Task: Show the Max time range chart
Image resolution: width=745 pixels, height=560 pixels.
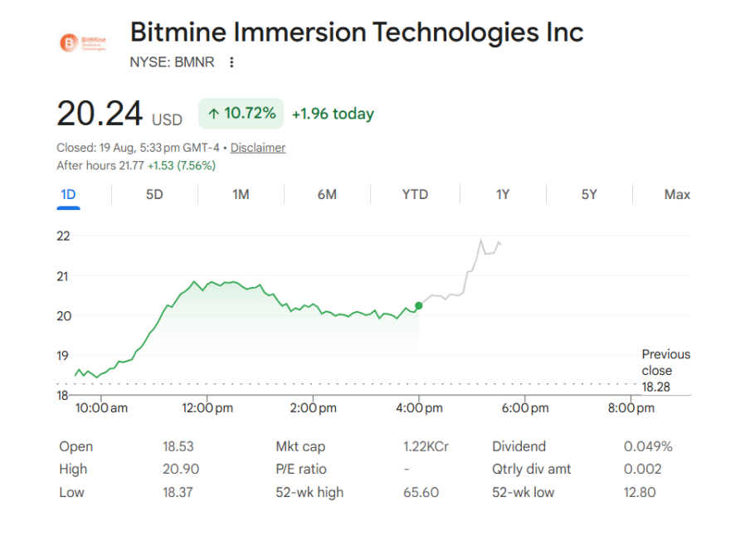Action: point(677,195)
